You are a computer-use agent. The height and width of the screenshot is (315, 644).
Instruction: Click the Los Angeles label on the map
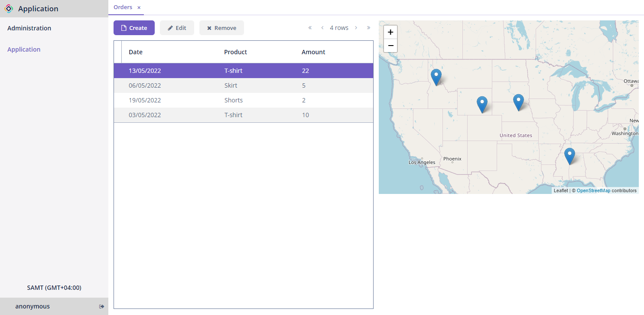click(x=422, y=162)
